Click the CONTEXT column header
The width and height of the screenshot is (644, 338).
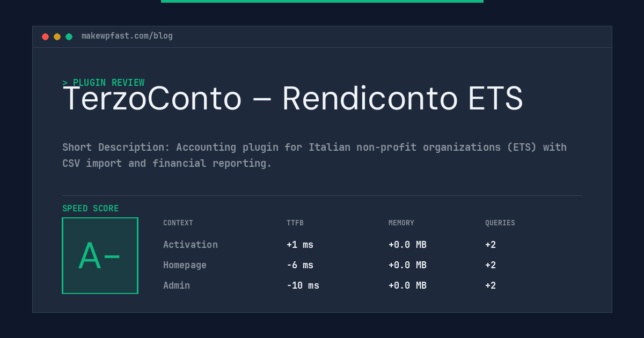(x=178, y=223)
